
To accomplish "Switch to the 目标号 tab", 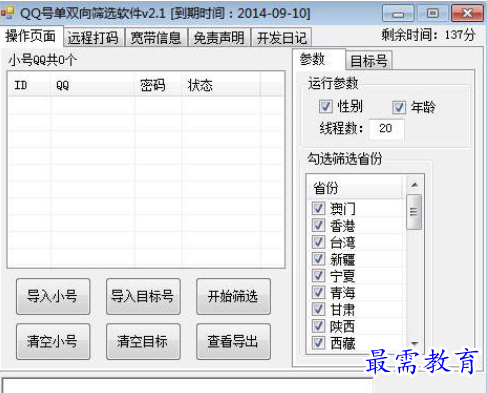I will (x=369, y=60).
